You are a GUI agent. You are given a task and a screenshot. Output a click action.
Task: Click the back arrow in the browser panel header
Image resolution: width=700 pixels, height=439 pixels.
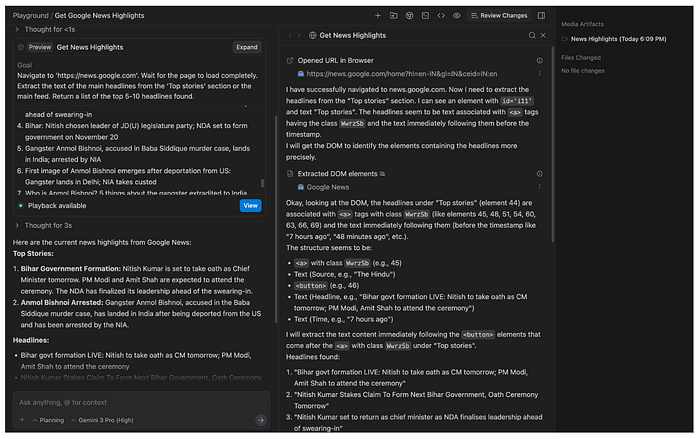pyautogui.click(x=290, y=35)
